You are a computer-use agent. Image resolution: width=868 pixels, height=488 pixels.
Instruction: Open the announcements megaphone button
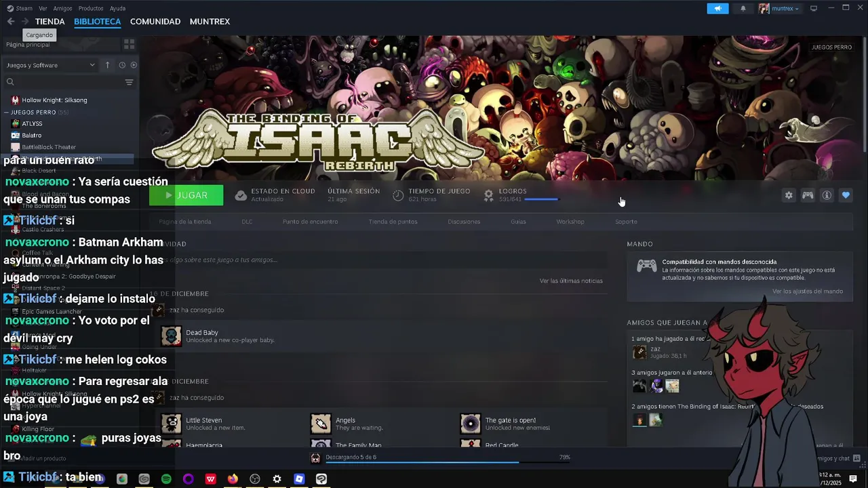pyautogui.click(x=717, y=8)
